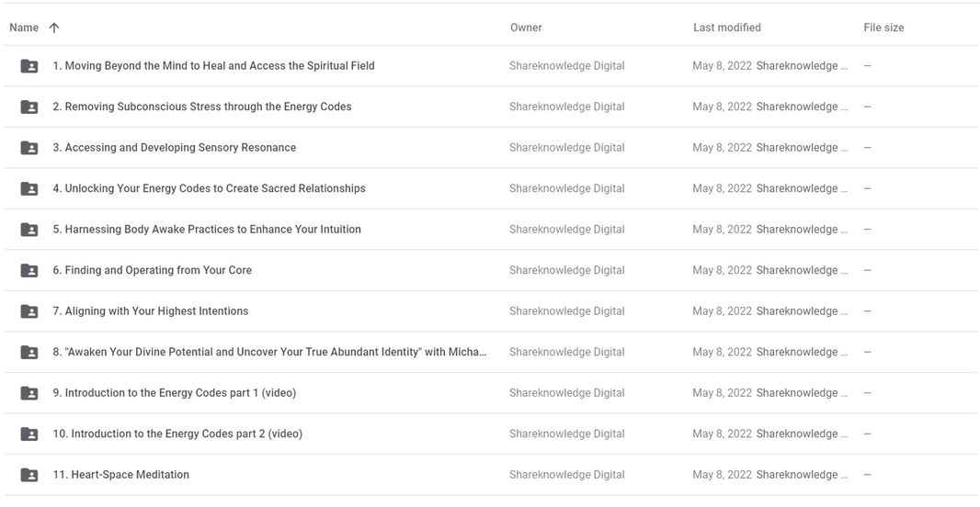The height and width of the screenshot is (507, 980).
Task: Click folder icon beside Finding and Operating from Your Core
Action: (29, 270)
